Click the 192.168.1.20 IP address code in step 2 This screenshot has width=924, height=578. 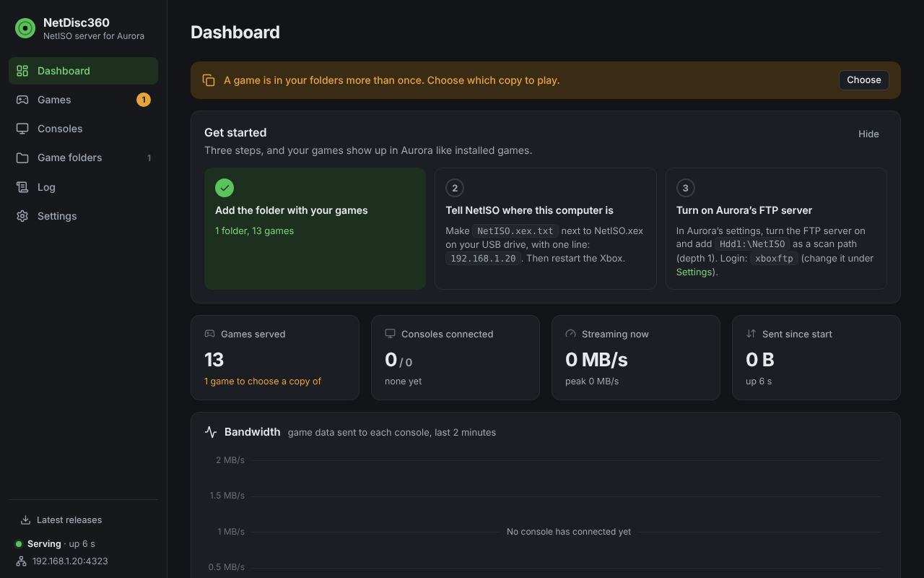484,259
